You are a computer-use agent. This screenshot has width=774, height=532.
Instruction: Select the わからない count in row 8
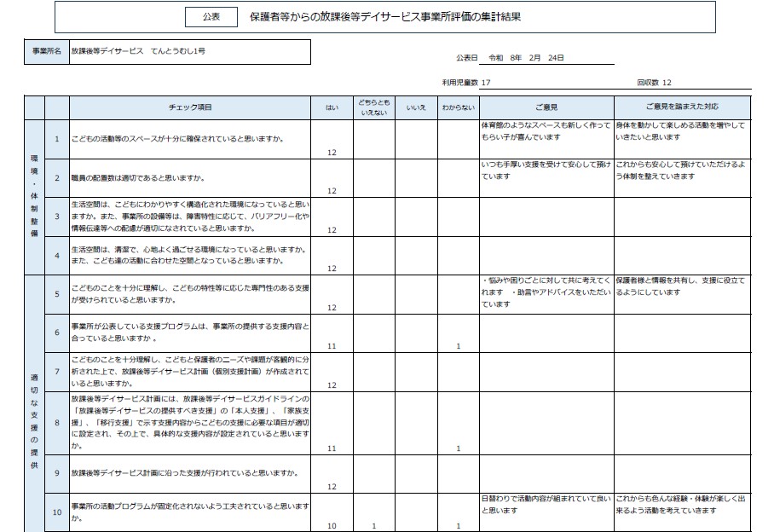click(458, 448)
